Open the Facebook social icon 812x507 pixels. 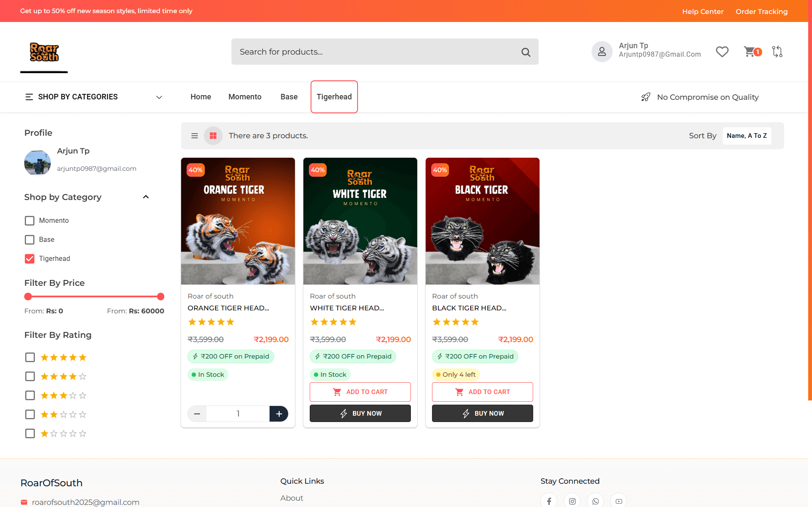(549, 501)
